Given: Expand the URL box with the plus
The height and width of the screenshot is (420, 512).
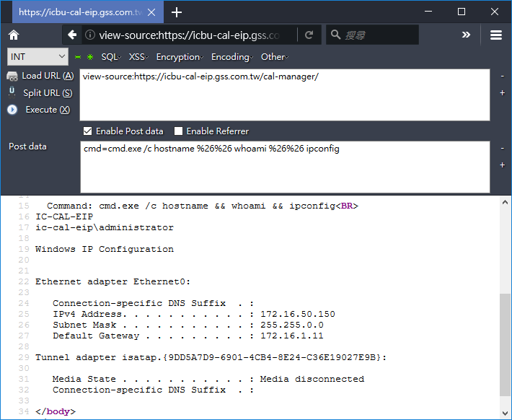Looking at the screenshot, I should coord(502,93).
